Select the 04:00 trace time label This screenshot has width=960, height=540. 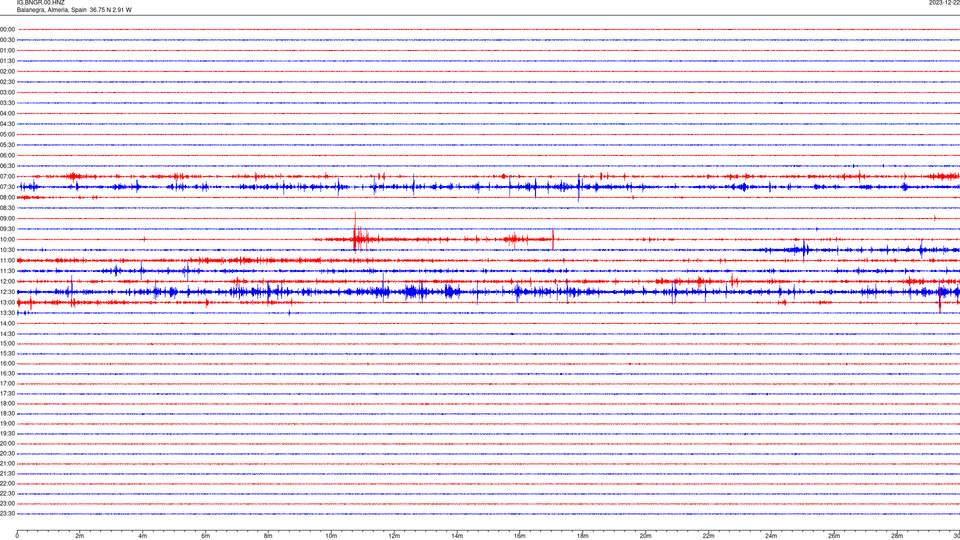[x=7, y=113]
